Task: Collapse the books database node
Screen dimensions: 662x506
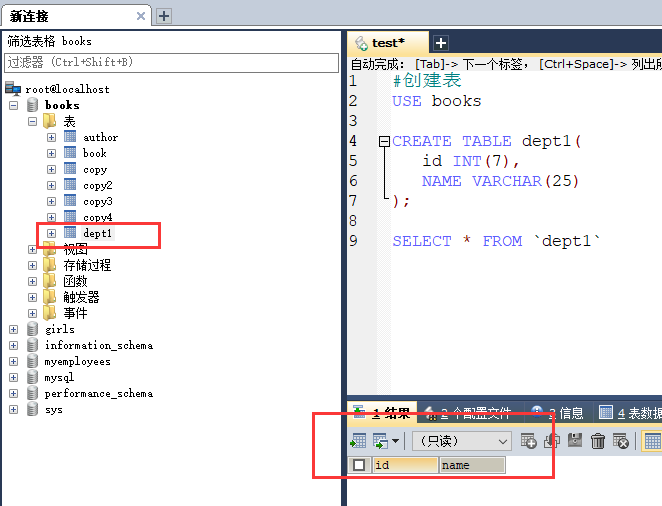Action: click(14, 105)
